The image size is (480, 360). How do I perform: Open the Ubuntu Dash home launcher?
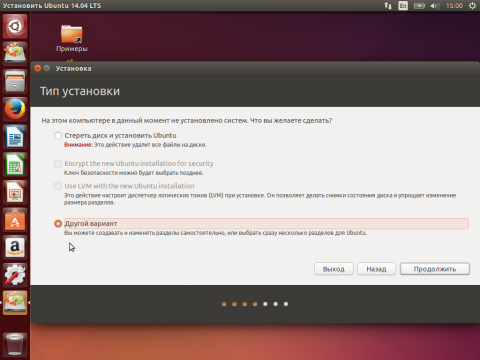point(15,26)
